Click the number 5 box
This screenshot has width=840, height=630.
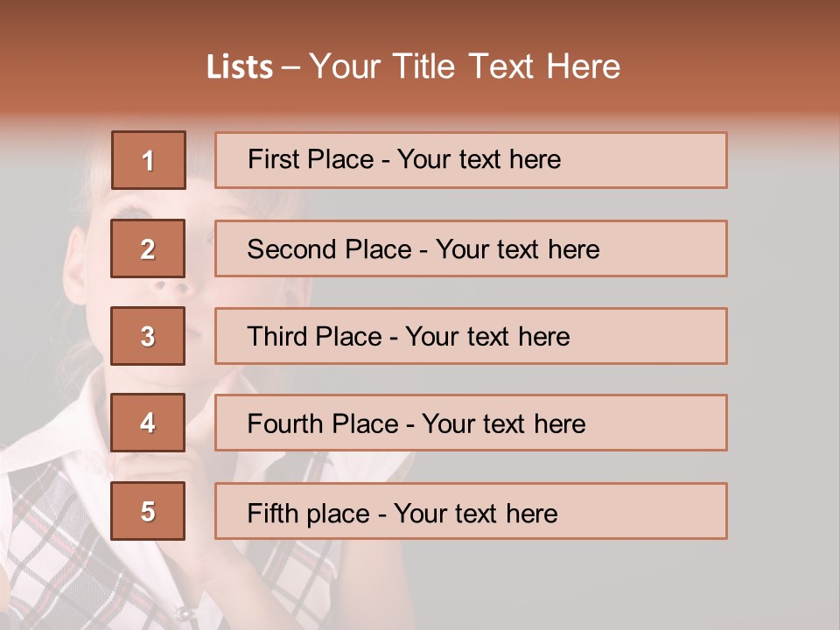tap(148, 511)
